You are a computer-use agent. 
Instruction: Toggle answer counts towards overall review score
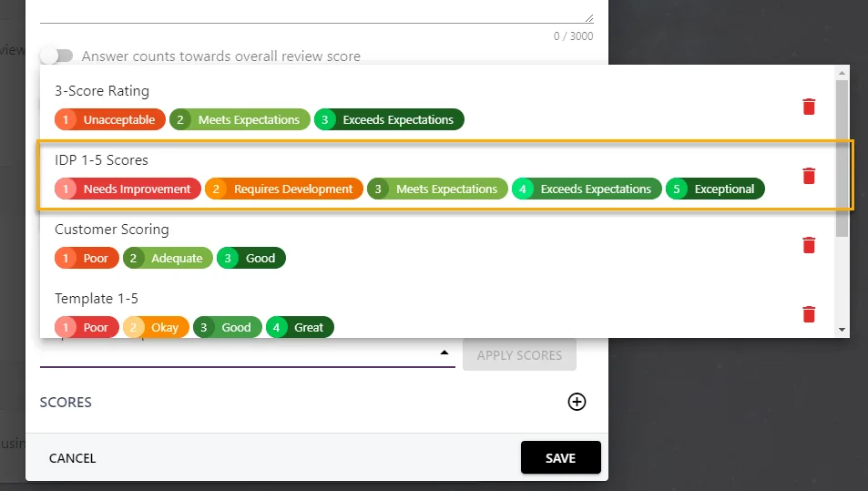click(57, 56)
